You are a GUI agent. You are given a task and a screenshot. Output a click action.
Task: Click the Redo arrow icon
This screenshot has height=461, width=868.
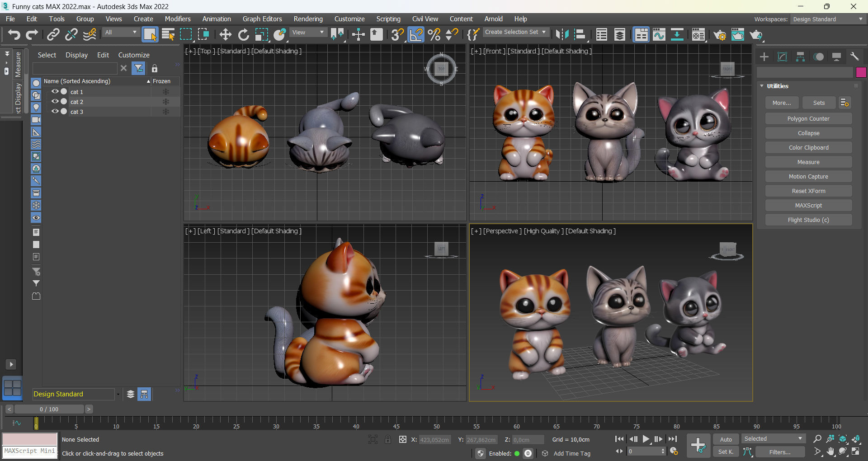[32, 34]
